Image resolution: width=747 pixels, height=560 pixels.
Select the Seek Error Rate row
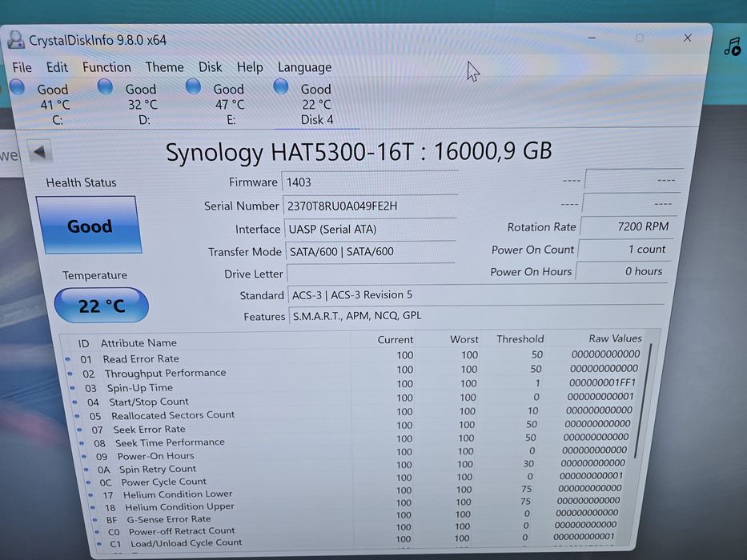pos(355,426)
